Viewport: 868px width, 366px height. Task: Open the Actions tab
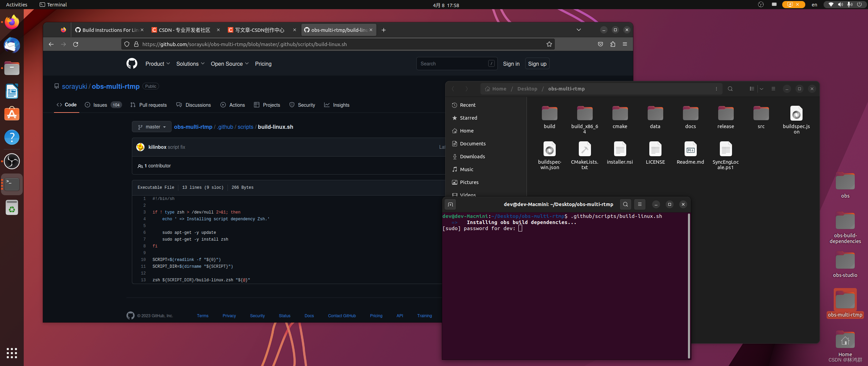(233, 105)
